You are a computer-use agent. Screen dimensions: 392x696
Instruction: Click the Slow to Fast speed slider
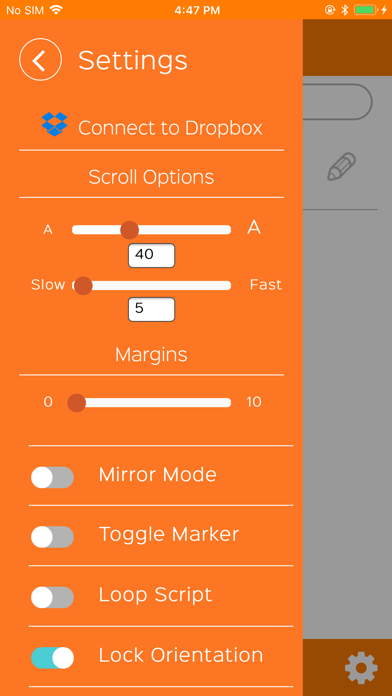tap(151, 285)
